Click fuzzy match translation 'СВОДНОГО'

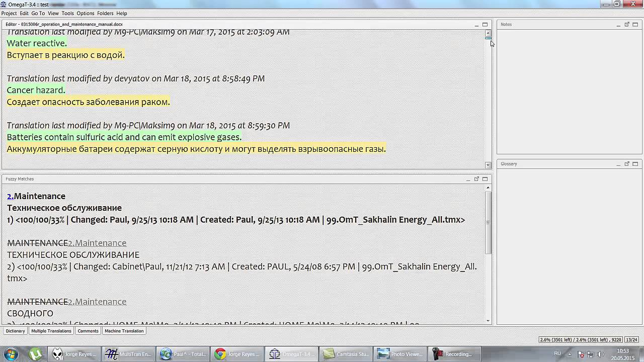(30, 313)
